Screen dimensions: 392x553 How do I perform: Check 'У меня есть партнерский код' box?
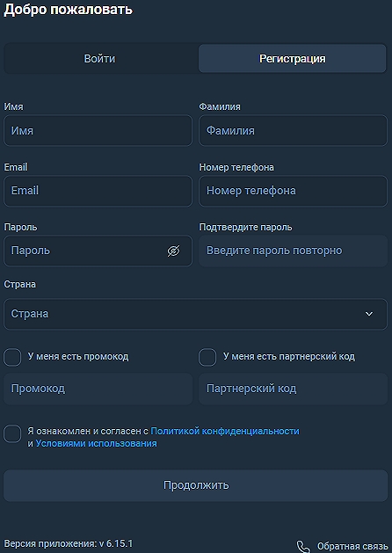(207, 357)
